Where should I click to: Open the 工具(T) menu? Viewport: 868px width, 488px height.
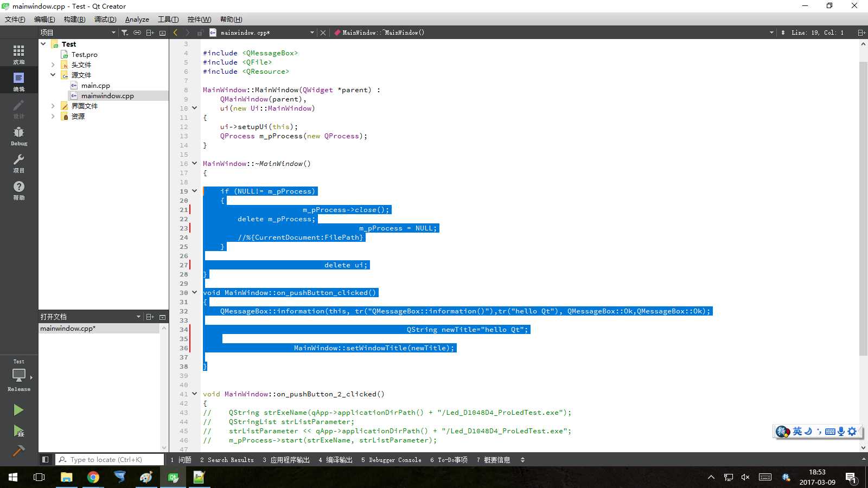point(168,20)
